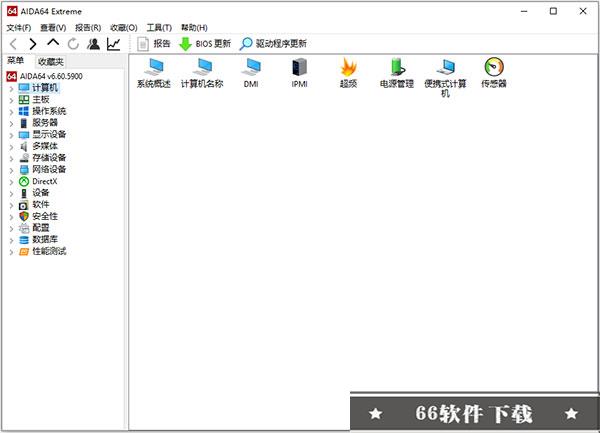Image resolution: width=600 pixels, height=433 pixels.
Task: Expand the 主板 tree node
Action: (x=11, y=100)
